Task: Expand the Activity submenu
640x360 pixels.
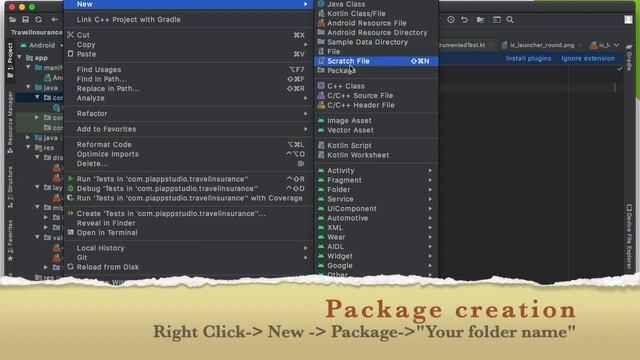Action: pos(376,171)
